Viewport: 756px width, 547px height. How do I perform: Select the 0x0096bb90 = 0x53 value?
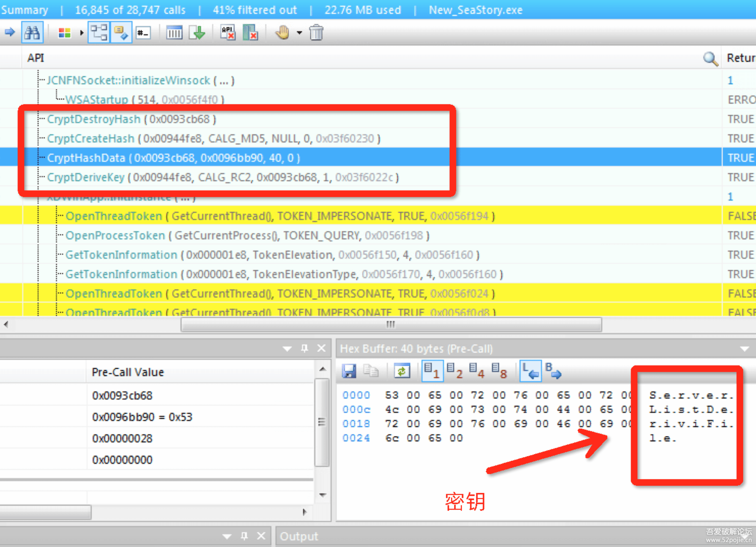(142, 417)
